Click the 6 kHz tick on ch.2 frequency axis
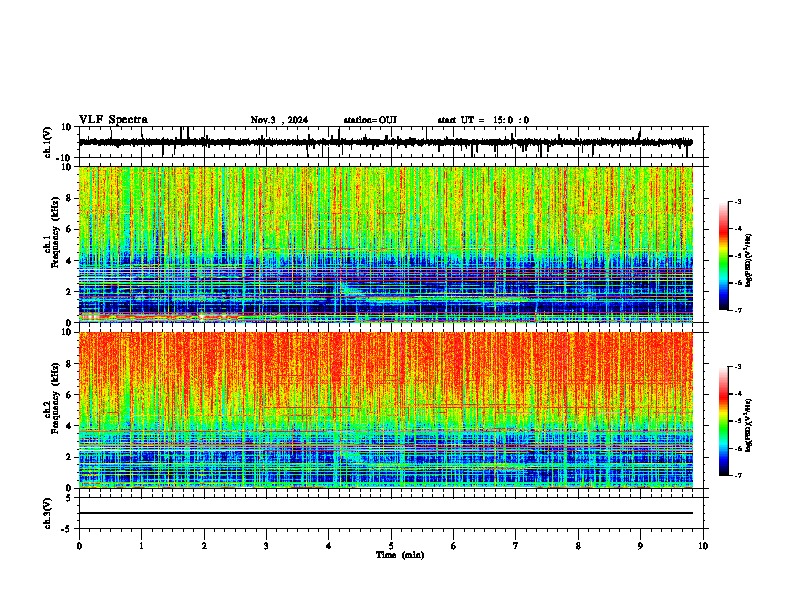The width and height of the screenshot is (792, 612). 69,395
